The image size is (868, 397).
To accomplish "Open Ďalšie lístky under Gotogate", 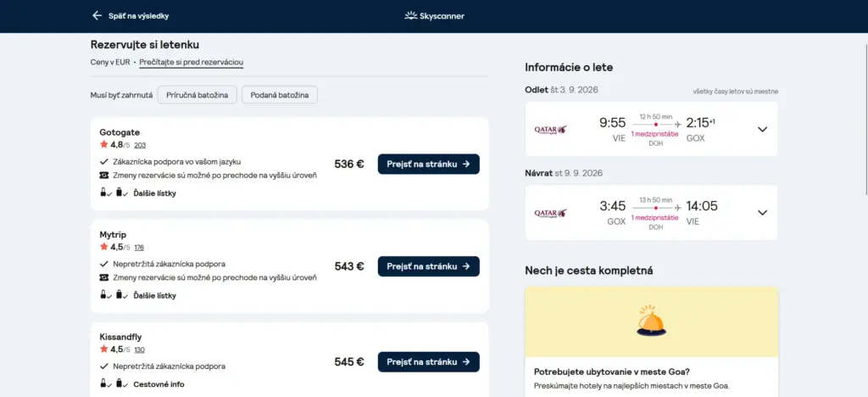I will point(154,193).
